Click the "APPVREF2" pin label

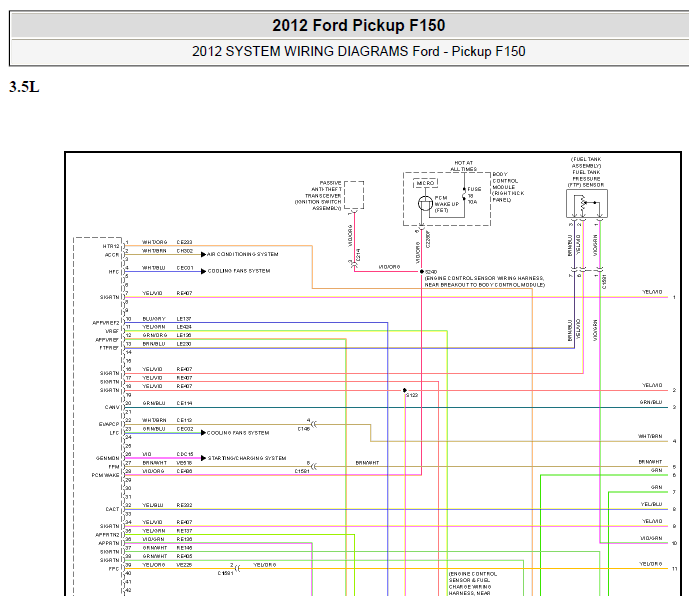pos(105,323)
